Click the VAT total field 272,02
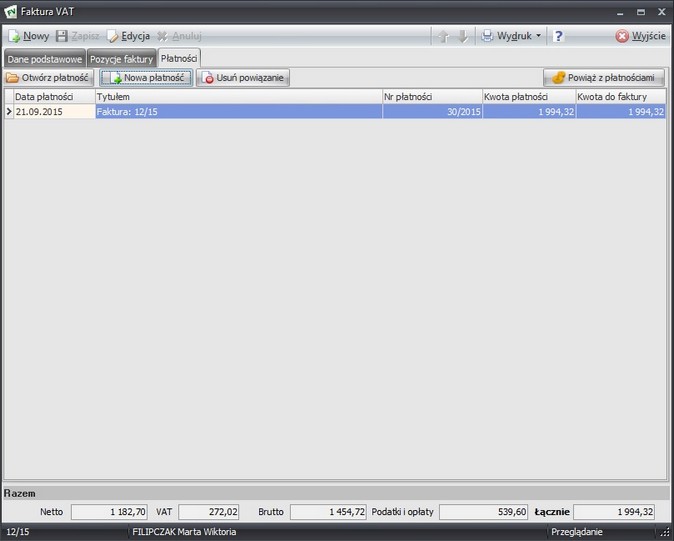The height and width of the screenshot is (541, 674). pos(208,512)
